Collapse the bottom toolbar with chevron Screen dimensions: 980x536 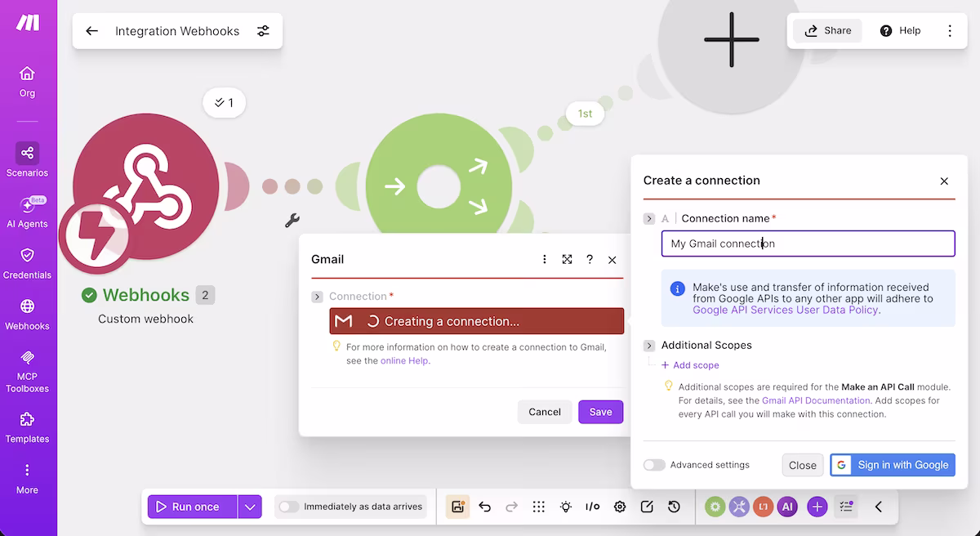coord(879,507)
